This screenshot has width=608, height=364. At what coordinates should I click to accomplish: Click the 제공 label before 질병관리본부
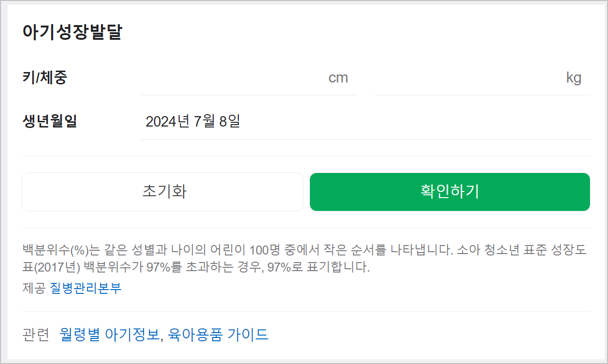(34, 288)
